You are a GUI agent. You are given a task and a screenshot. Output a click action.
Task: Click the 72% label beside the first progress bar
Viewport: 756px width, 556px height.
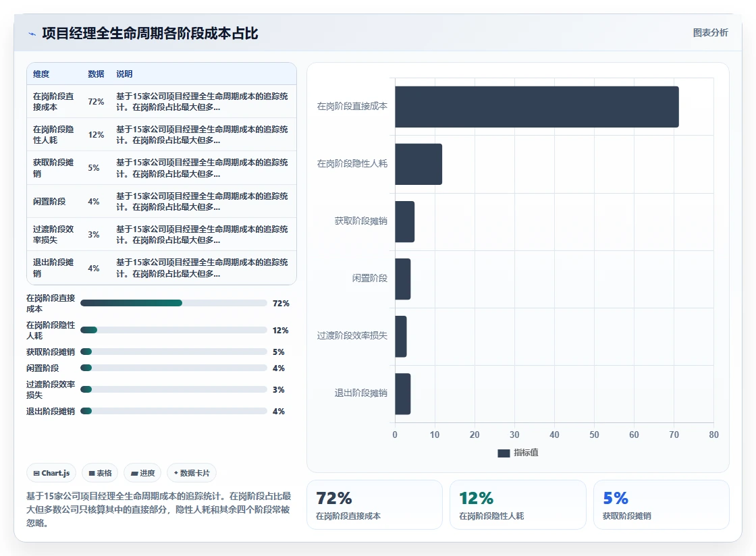click(281, 304)
